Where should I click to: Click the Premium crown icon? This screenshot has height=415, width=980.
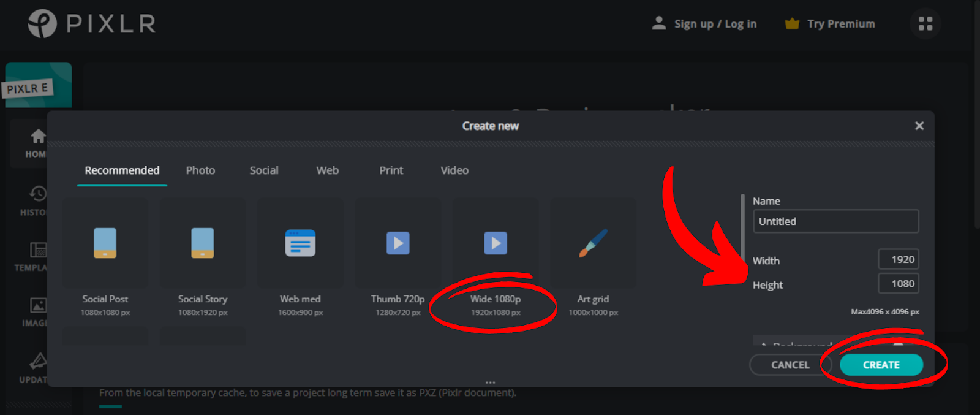coord(792,24)
